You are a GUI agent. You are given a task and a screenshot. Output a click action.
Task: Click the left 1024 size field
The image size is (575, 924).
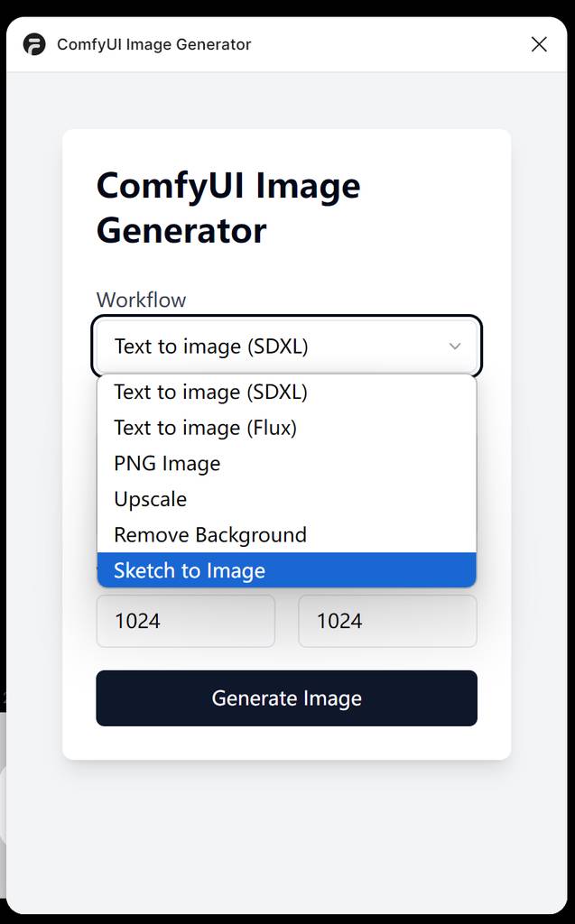[185, 621]
